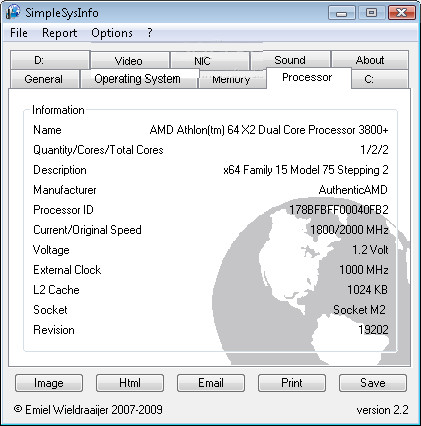Click the Save button
The height and width of the screenshot is (426, 421).
pos(373,383)
